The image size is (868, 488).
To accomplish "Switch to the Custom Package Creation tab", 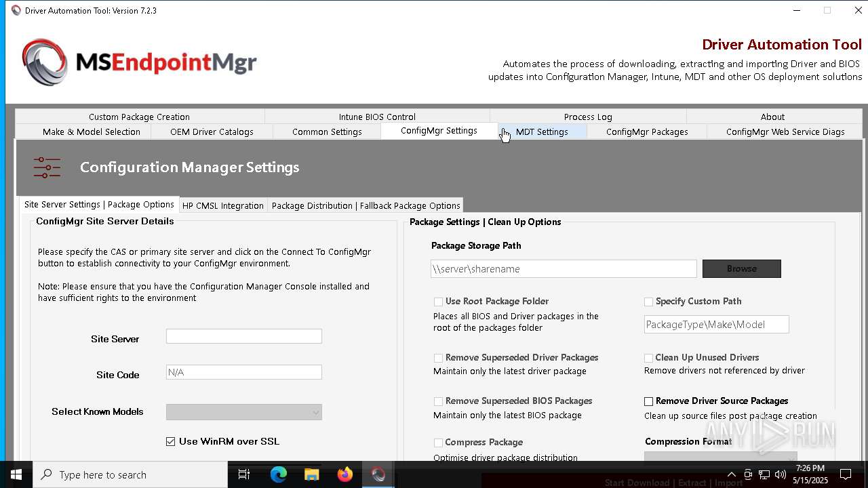I will [x=139, y=117].
